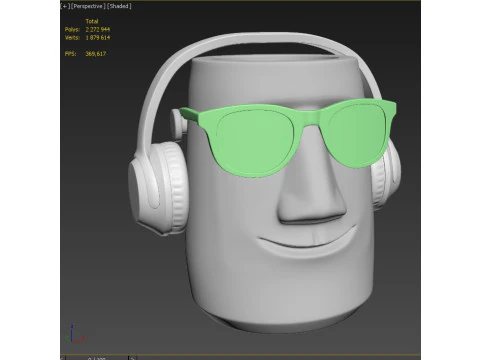480x360 pixels.
Task: Click the time slider showing 0 / 100
Action: pyautogui.click(x=97, y=358)
